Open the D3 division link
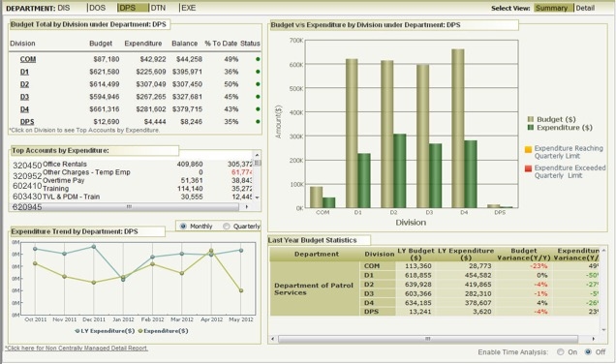The width and height of the screenshot is (616, 364). point(24,97)
